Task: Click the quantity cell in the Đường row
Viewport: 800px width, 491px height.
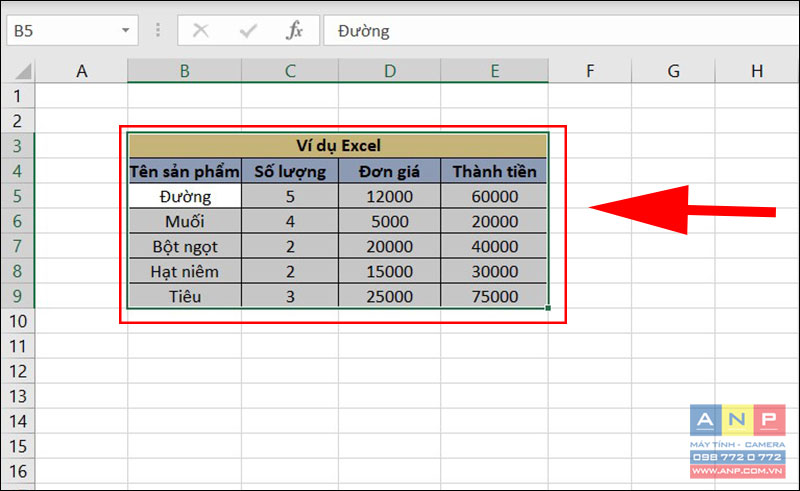Action: 290,196
